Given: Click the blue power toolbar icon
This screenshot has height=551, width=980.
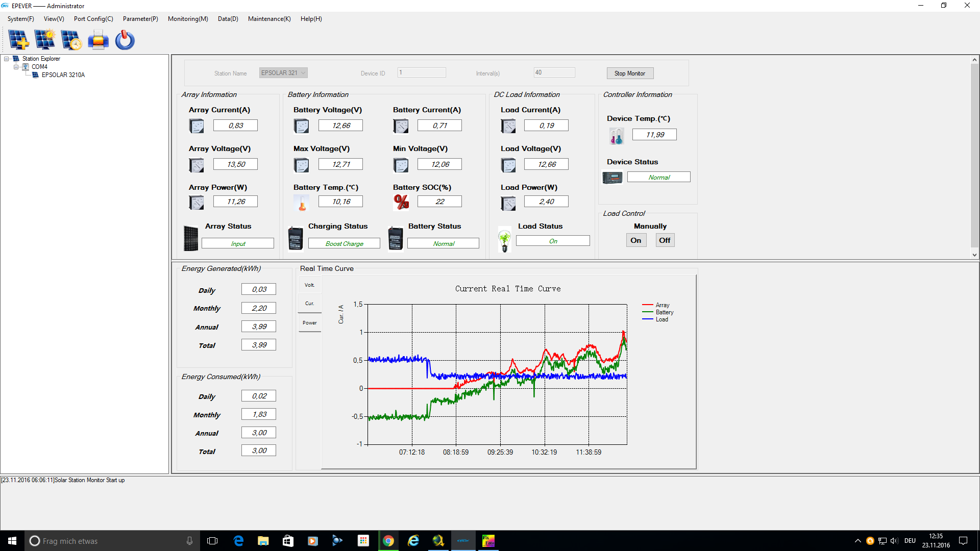Looking at the screenshot, I should click(125, 40).
